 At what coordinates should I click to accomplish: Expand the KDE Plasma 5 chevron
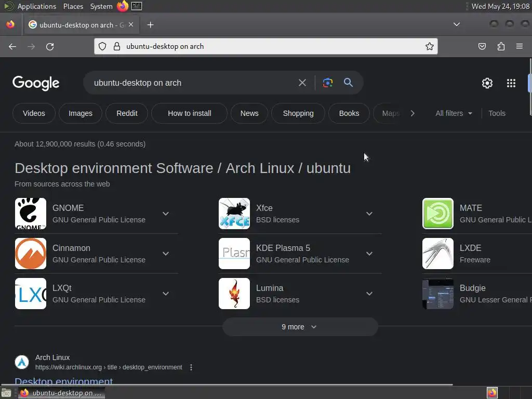click(369, 254)
